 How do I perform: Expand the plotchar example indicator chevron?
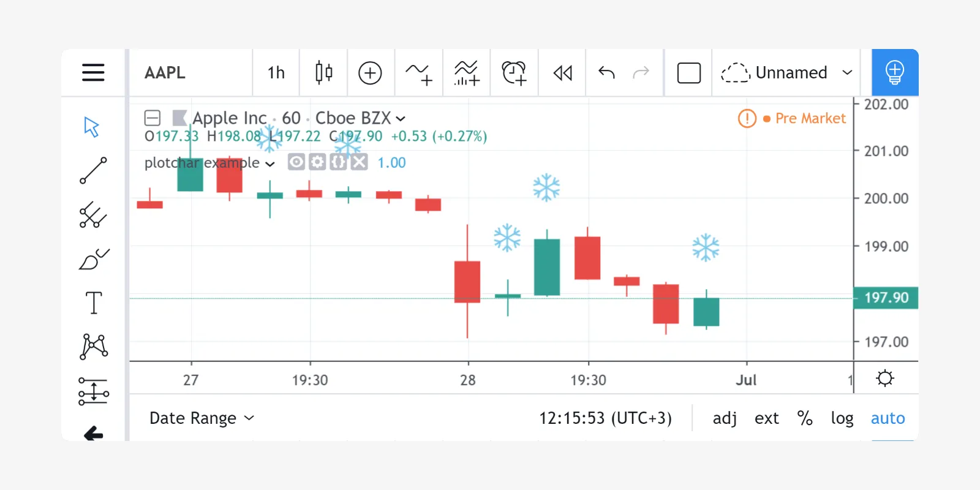tap(270, 164)
